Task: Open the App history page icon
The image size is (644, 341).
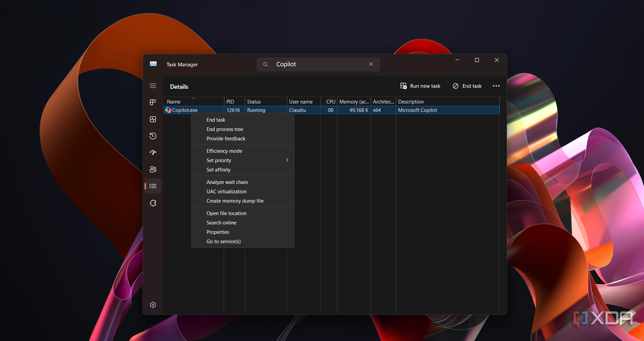Action: pyautogui.click(x=153, y=136)
